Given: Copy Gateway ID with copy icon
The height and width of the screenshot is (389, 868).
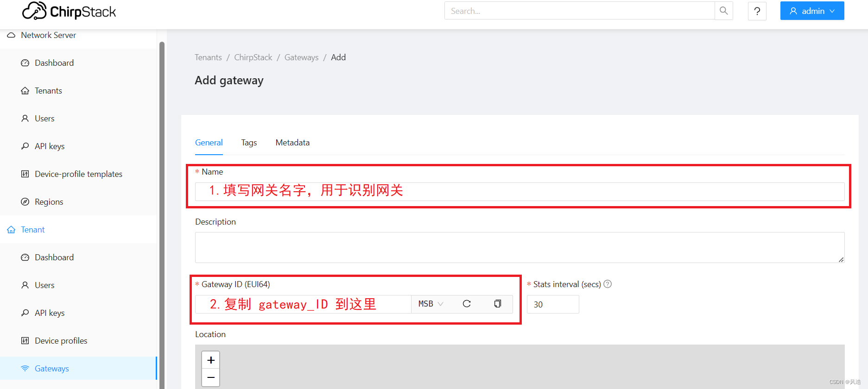Looking at the screenshot, I should click(497, 304).
